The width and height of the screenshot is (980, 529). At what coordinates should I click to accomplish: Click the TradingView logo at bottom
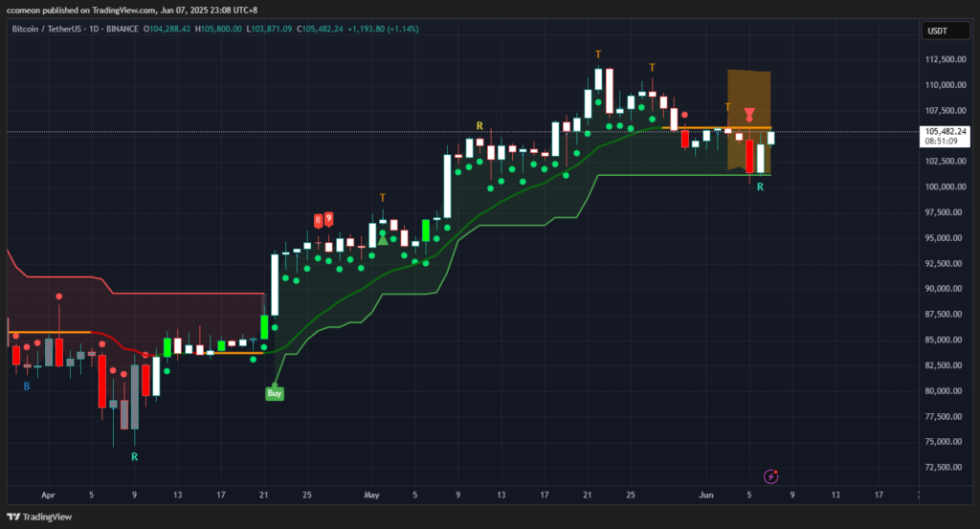click(39, 517)
